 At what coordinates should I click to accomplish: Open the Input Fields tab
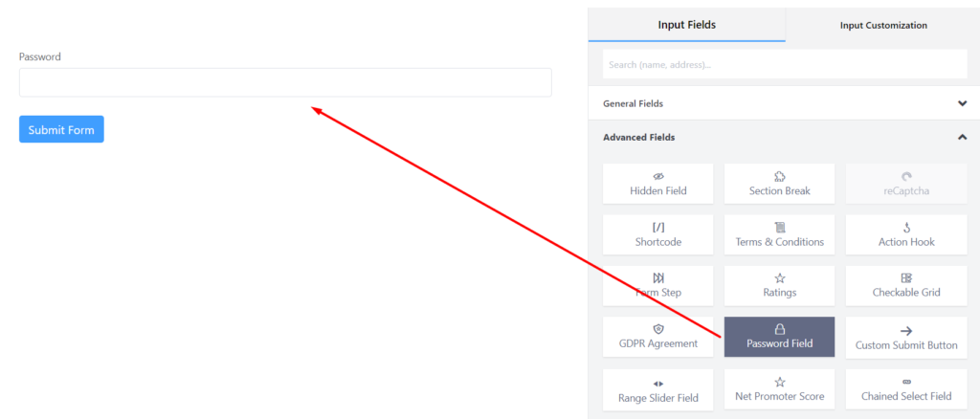[x=686, y=25]
